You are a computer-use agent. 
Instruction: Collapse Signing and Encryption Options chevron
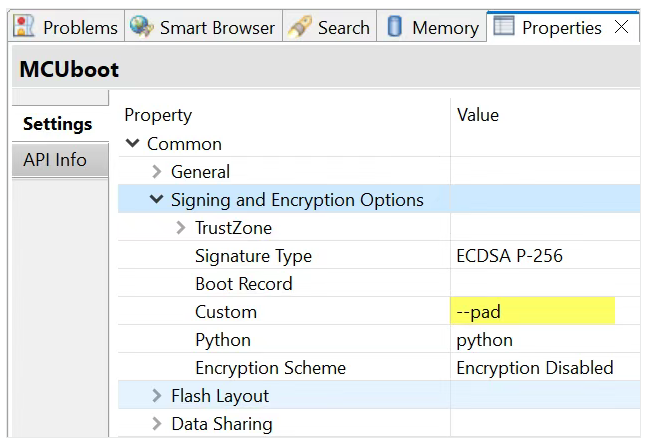tap(156, 199)
